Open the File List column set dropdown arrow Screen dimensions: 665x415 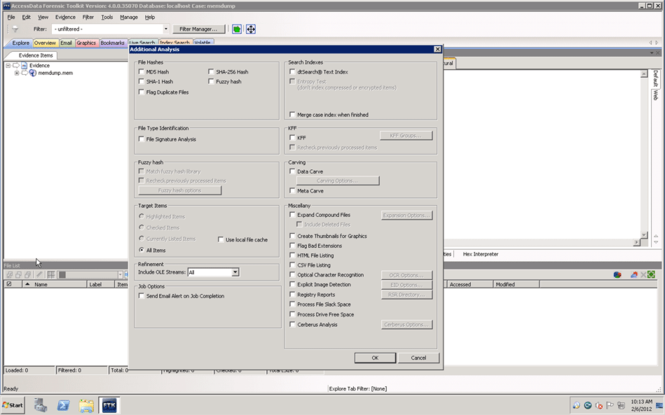120,275
